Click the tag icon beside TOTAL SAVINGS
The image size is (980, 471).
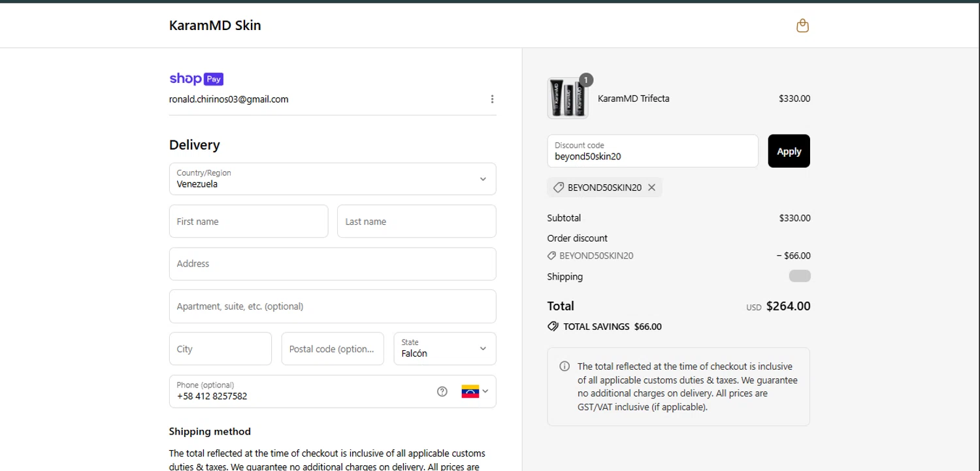[x=553, y=327]
